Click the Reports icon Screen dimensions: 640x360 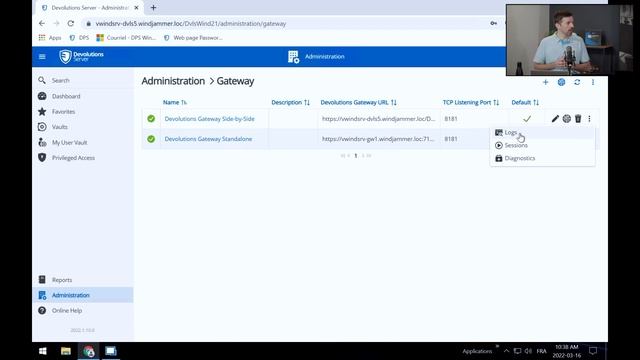tap(42, 280)
